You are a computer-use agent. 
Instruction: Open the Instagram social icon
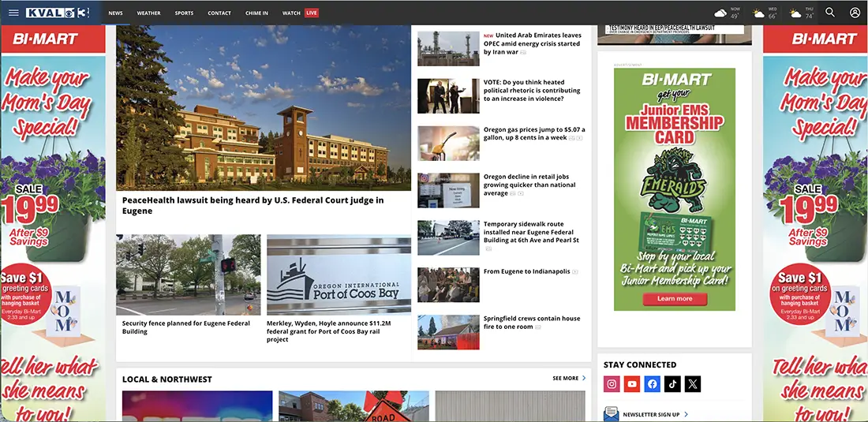coord(612,384)
